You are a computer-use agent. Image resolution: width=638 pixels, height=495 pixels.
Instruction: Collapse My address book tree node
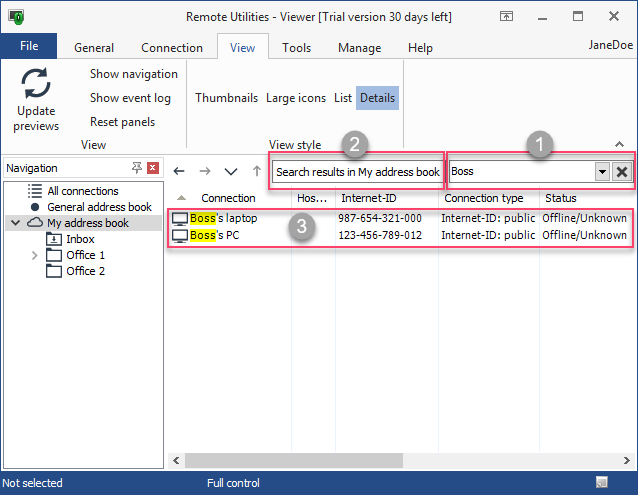pos(15,223)
